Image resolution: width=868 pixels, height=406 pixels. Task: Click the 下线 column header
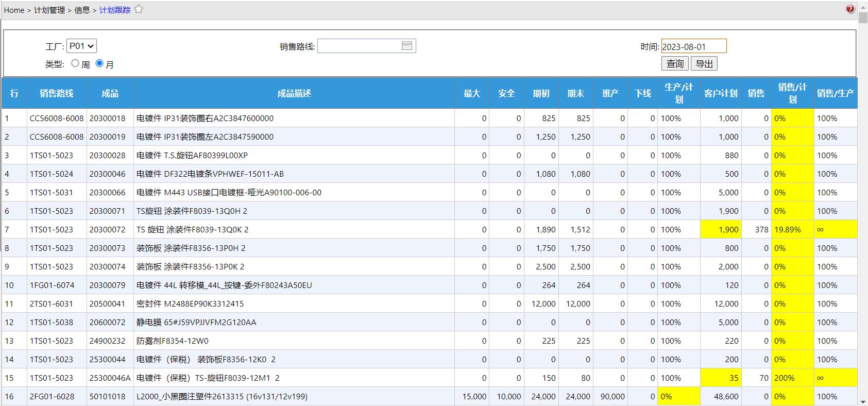[643, 93]
